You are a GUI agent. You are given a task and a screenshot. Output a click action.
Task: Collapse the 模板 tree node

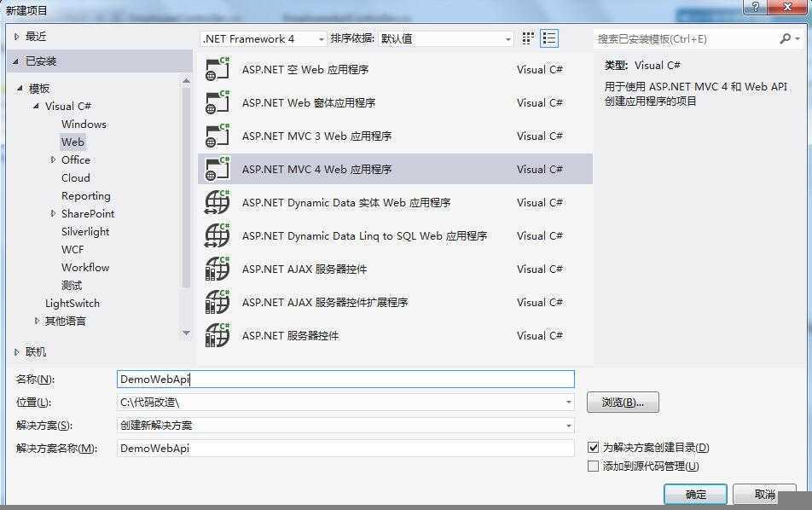(x=20, y=89)
